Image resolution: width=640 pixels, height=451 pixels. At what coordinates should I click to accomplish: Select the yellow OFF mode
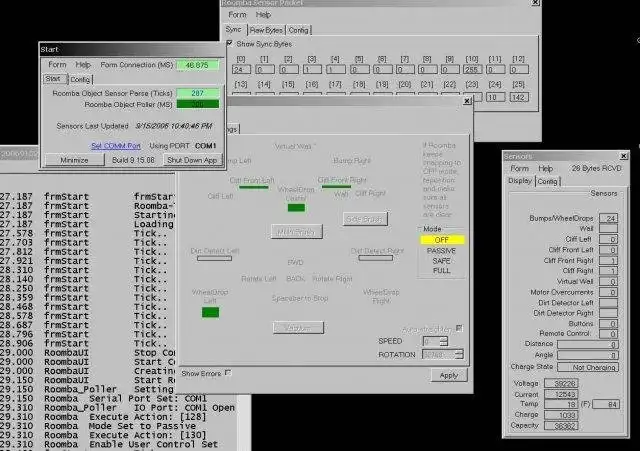(442, 240)
